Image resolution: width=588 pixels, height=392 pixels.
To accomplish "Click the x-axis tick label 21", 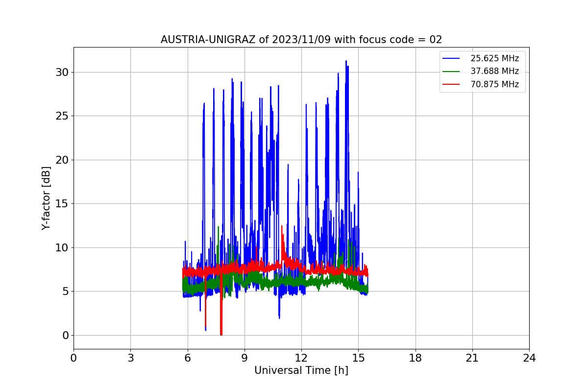I will click(472, 358).
